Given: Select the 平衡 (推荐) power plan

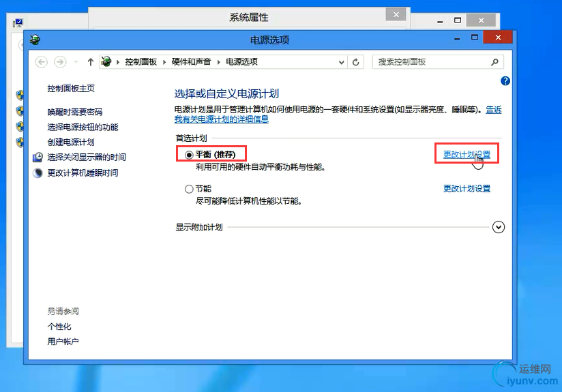Looking at the screenshot, I should [188, 155].
